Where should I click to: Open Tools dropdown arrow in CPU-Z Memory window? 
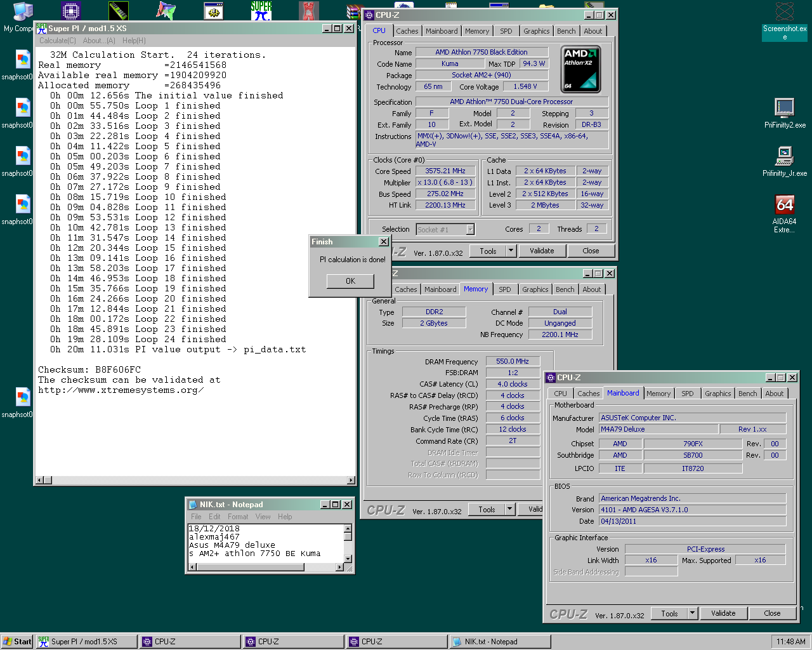tap(510, 509)
